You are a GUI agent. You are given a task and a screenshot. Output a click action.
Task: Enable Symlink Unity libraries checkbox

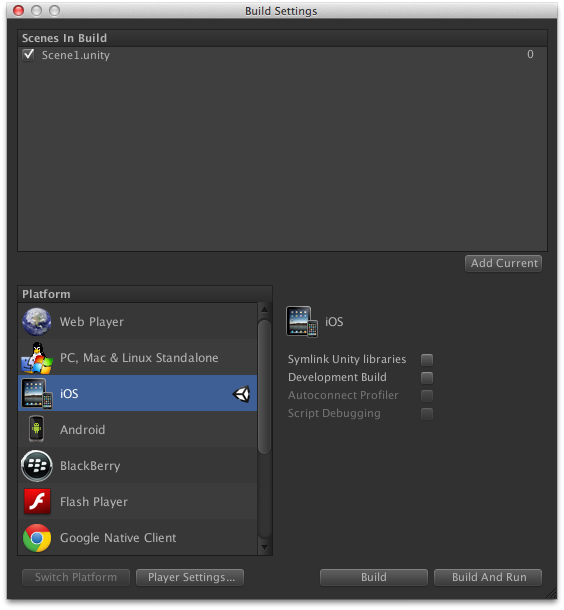427,359
